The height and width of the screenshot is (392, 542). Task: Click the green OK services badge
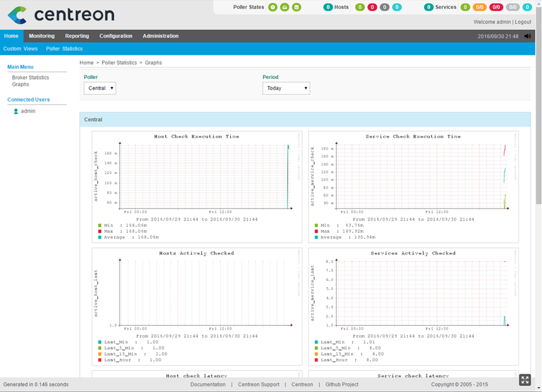point(465,8)
